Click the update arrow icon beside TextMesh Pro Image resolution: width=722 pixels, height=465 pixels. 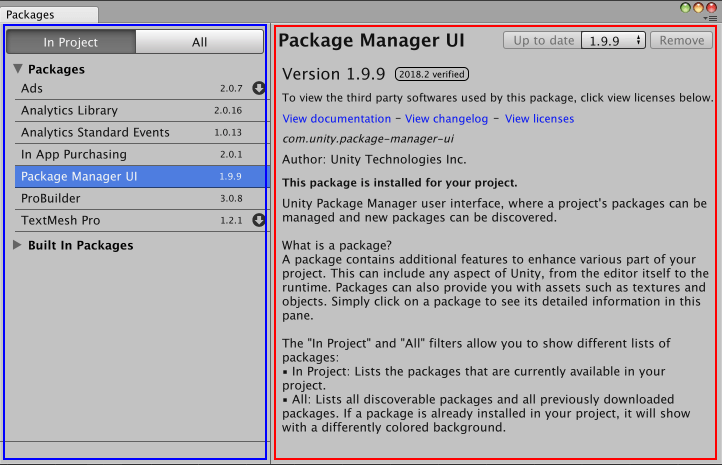click(x=258, y=220)
